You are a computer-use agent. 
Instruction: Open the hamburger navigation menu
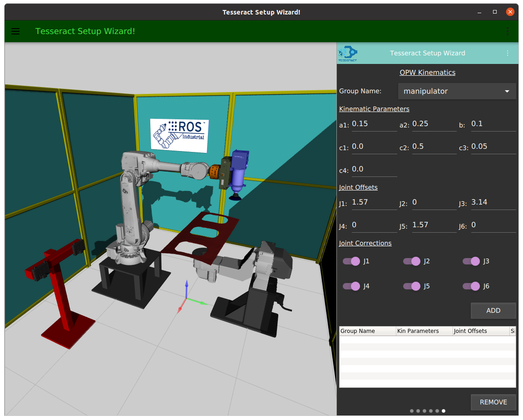click(15, 31)
